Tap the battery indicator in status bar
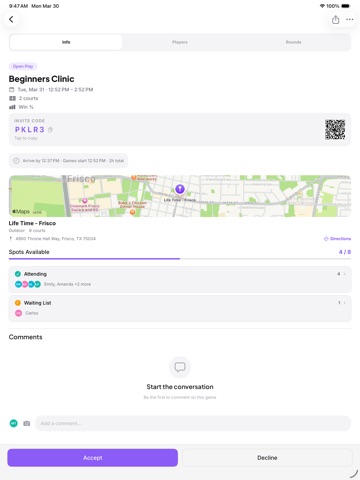Image resolution: width=360 pixels, height=480 pixels. [x=346, y=6]
